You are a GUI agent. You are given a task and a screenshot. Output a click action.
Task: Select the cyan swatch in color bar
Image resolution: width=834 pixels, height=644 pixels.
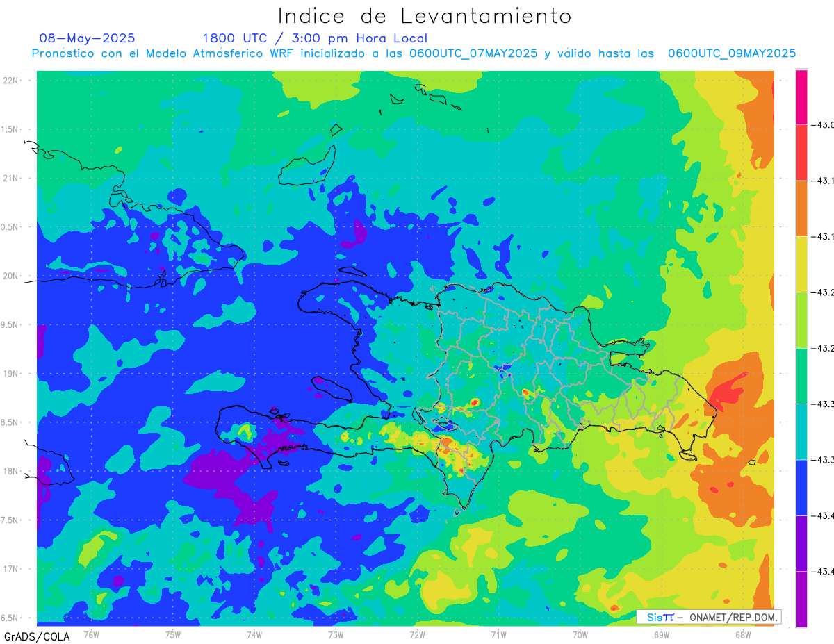801,431
